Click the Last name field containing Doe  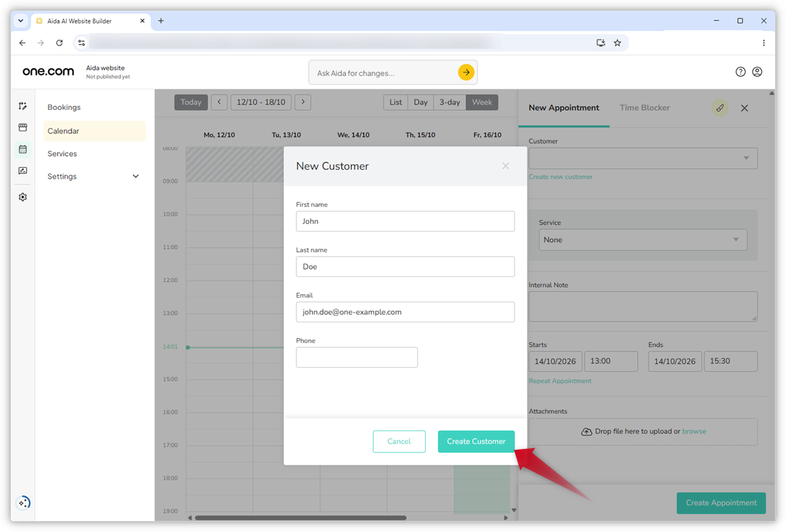pyautogui.click(x=405, y=267)
